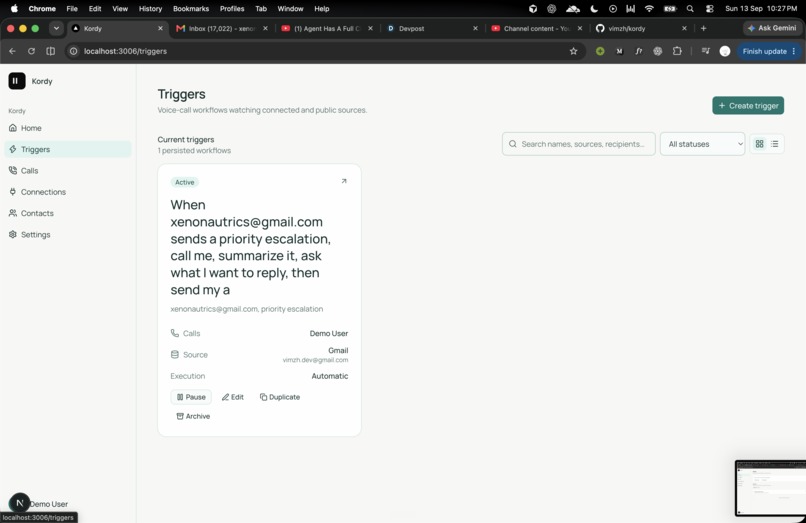Screen dimensions: 806x523
Task: Switch to grid view icon
Action: (x=759, y=144)
